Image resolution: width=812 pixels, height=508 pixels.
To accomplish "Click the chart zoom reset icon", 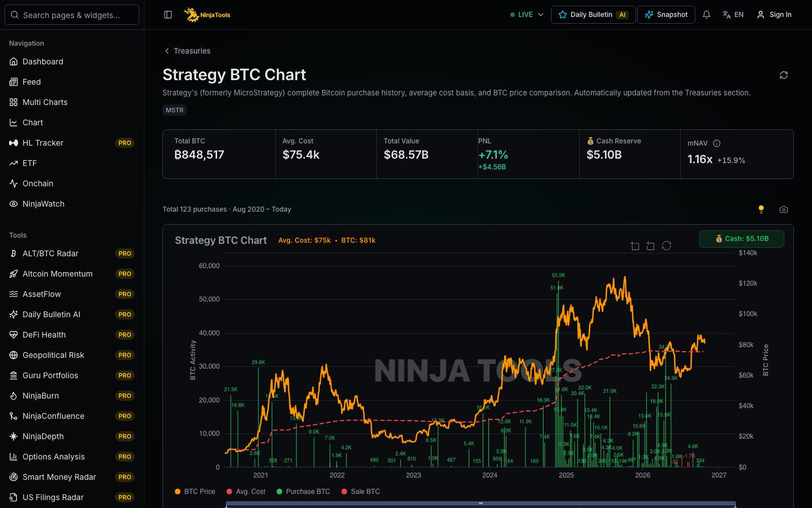I will tap(651, 246).
